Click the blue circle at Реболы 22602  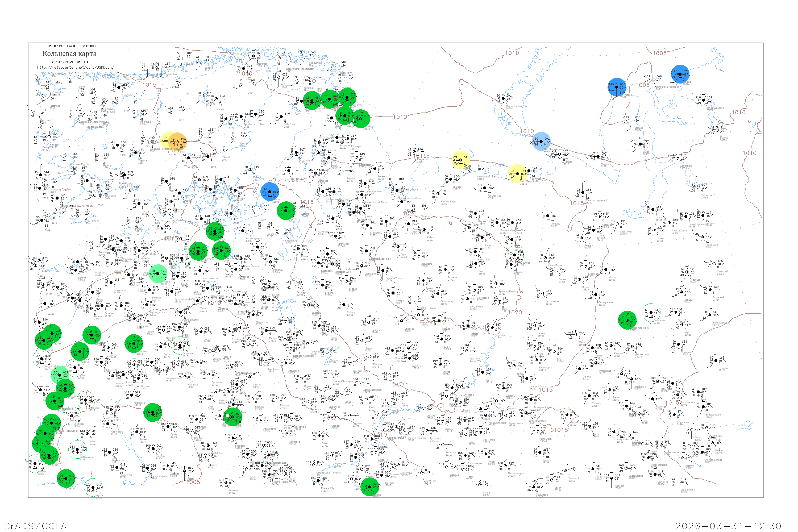pyautogui.click(x=270, y=192)
